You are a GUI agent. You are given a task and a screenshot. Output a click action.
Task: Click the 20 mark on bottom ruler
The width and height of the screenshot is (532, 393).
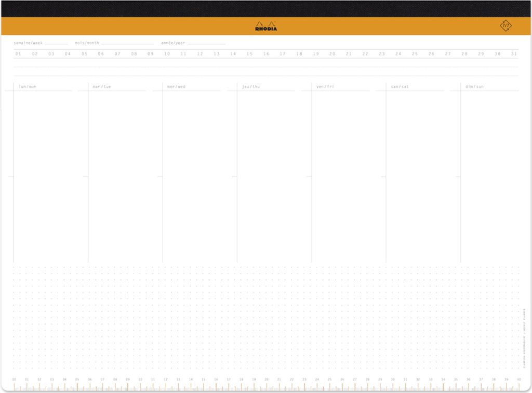pos(267,379)
